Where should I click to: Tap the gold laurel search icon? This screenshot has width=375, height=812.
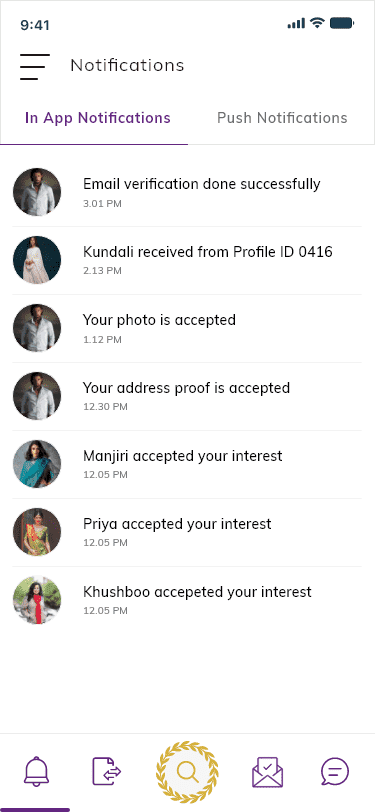point(187,772)
